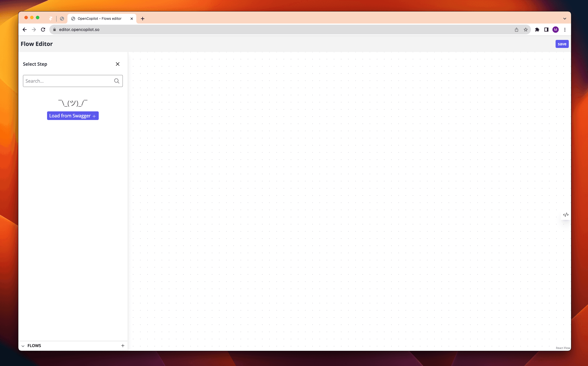Viewport: 588px width, 366px height.
Task: Click Load from Swagger button
Action: click(73, 116)
